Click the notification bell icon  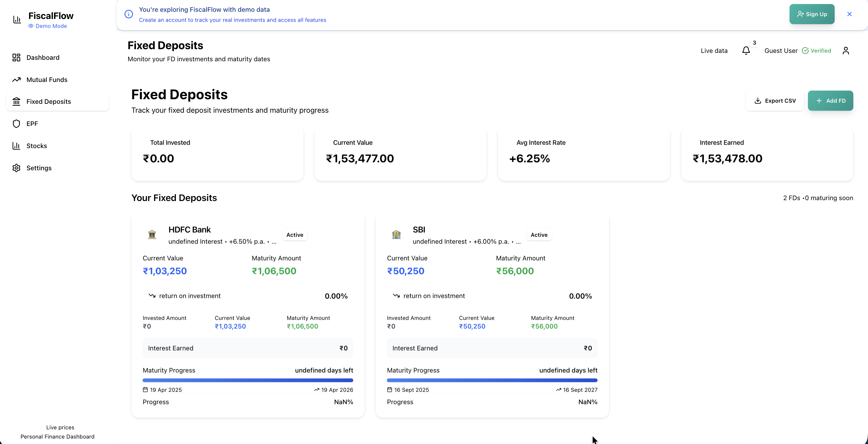746,51
